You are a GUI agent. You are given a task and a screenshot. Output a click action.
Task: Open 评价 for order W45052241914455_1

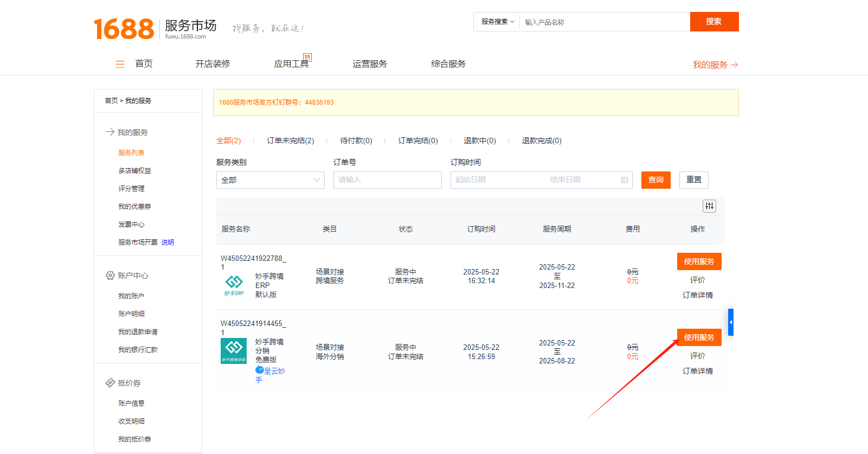click(x=698, y=356)
